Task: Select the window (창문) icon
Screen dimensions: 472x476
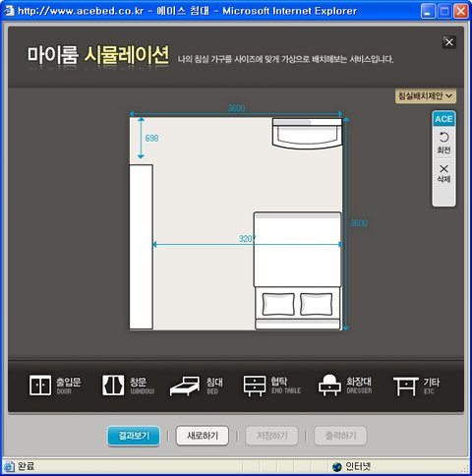Action: pyautogui.click(x=113, y=386)
